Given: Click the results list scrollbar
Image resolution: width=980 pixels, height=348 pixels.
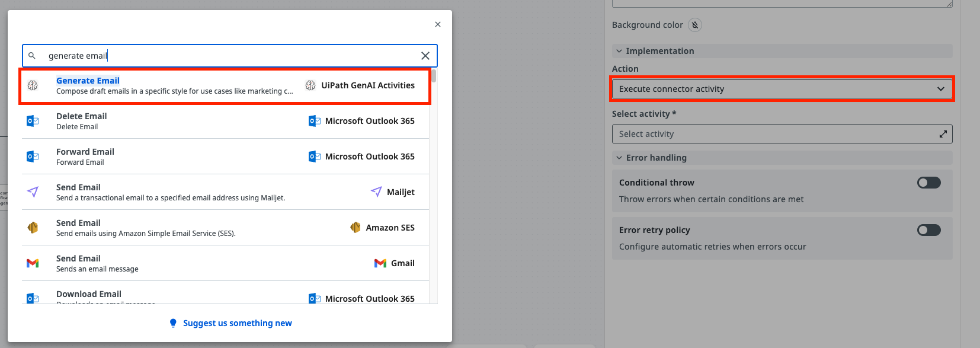Looking at the screenshot, I should click(x=434, y=76).
